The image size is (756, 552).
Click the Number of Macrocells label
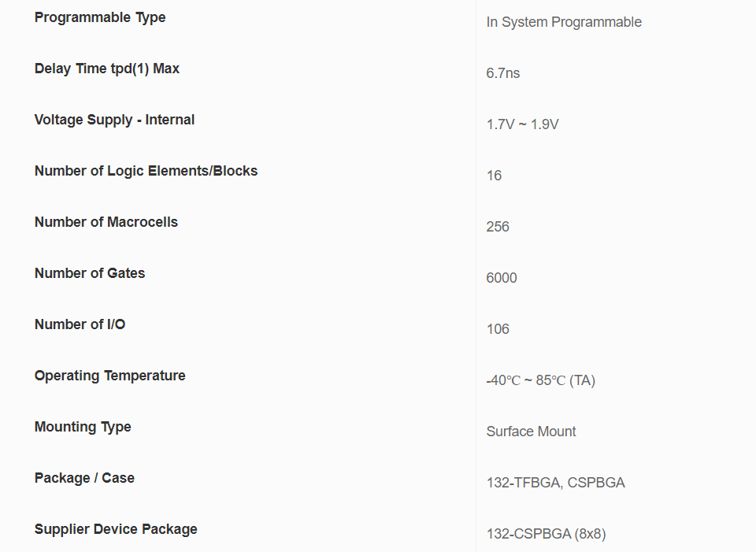(x=106, y=222)
